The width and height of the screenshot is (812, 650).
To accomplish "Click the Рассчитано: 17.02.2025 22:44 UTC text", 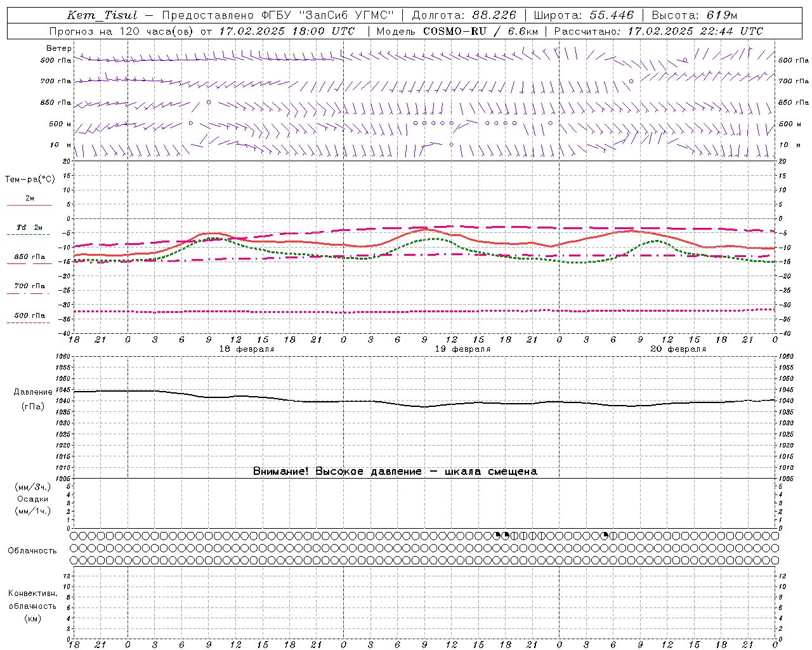I will point(658,31).
